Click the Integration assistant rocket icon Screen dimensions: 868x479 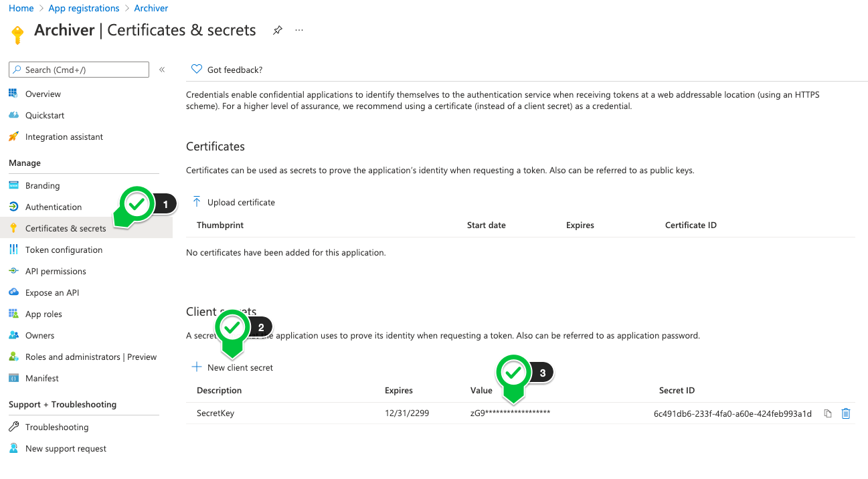click(13, 136)
